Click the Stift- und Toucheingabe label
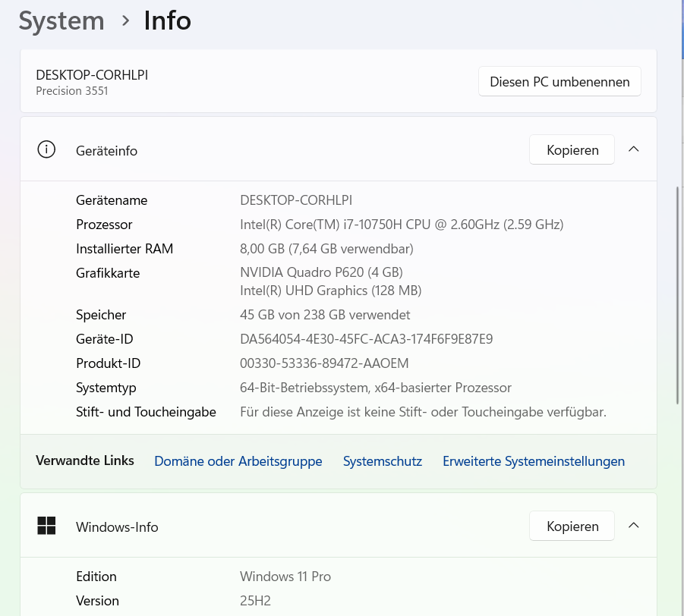Image resolution: width=684 pixels, height=616 pixels. [146, 412]
